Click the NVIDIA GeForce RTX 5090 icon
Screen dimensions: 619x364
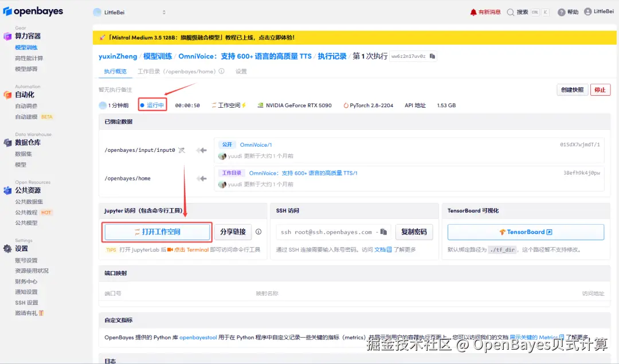[260, 105]
